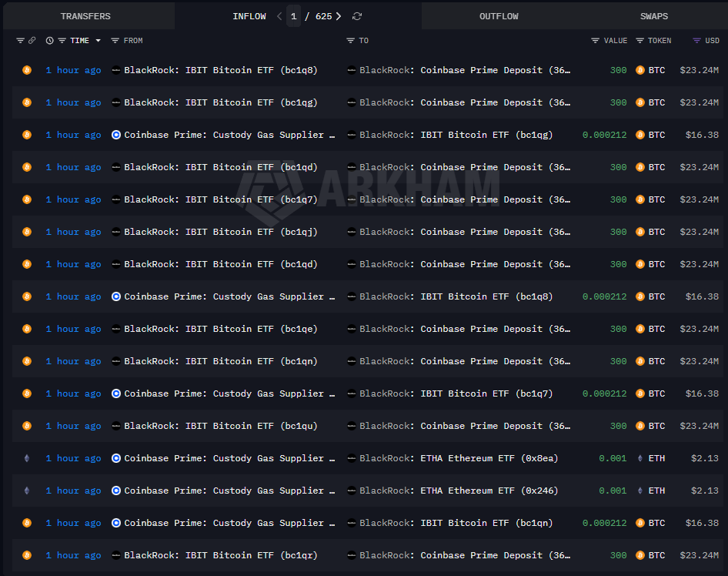Image resolution: width=728 pixels, height=576 pixels.
Task: Click $2.13 amount in 0x246 row
Action: point(704,491)
